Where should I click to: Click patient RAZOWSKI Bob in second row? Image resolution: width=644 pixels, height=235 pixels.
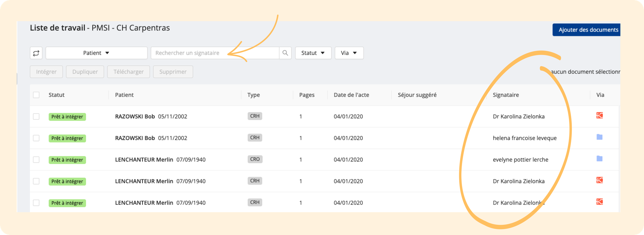point(135,138)
